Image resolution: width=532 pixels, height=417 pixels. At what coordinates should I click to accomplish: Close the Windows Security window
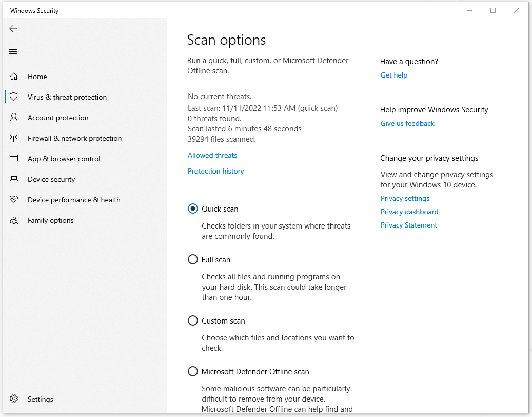[x=517, y=10]
